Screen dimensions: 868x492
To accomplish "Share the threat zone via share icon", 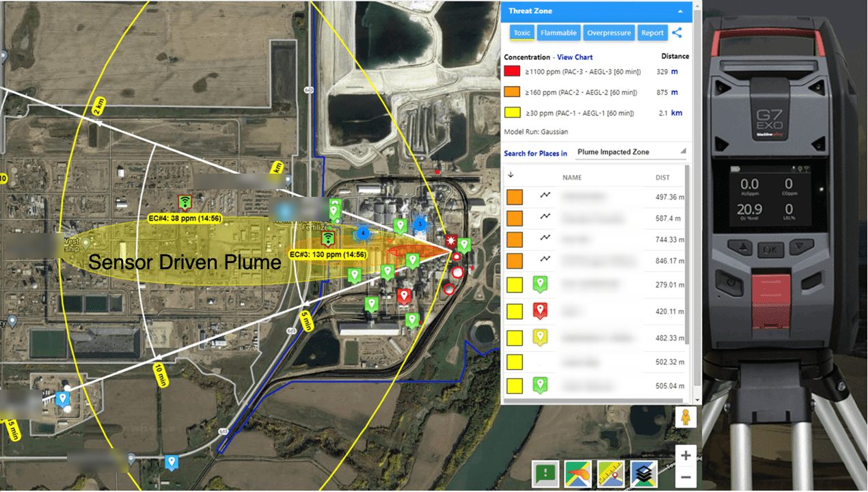I will [x=677, y=32].
